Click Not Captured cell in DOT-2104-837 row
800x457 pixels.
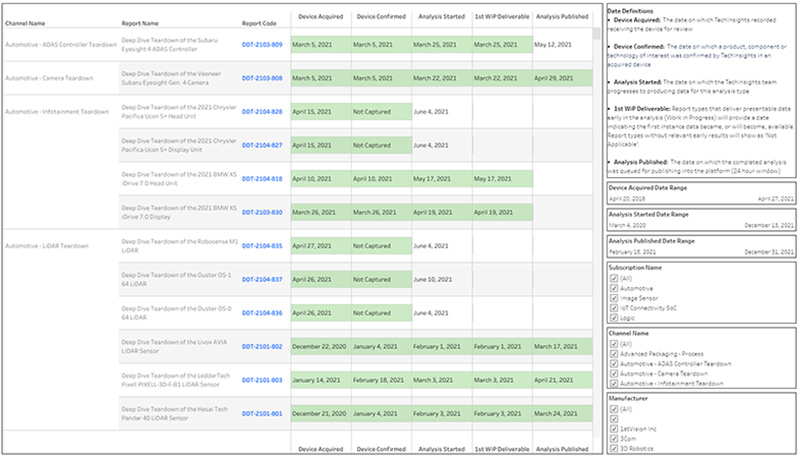(x=382, y=280)
